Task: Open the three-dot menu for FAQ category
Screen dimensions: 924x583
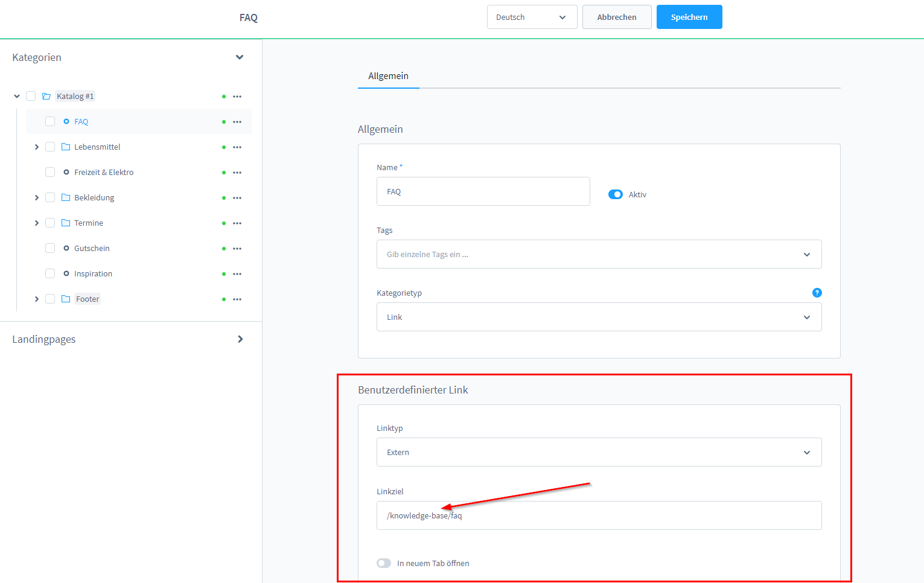Action: (237, 122)
